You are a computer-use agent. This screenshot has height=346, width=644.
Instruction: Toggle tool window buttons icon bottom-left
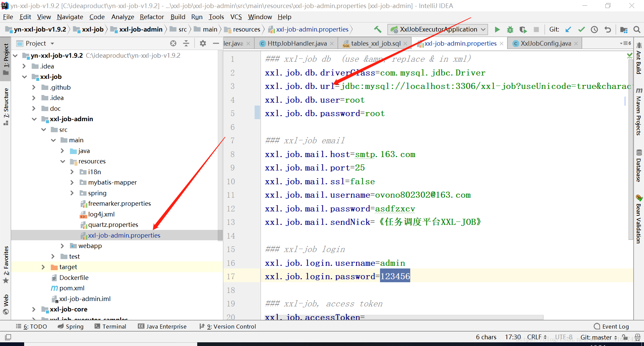pos(8,337)
